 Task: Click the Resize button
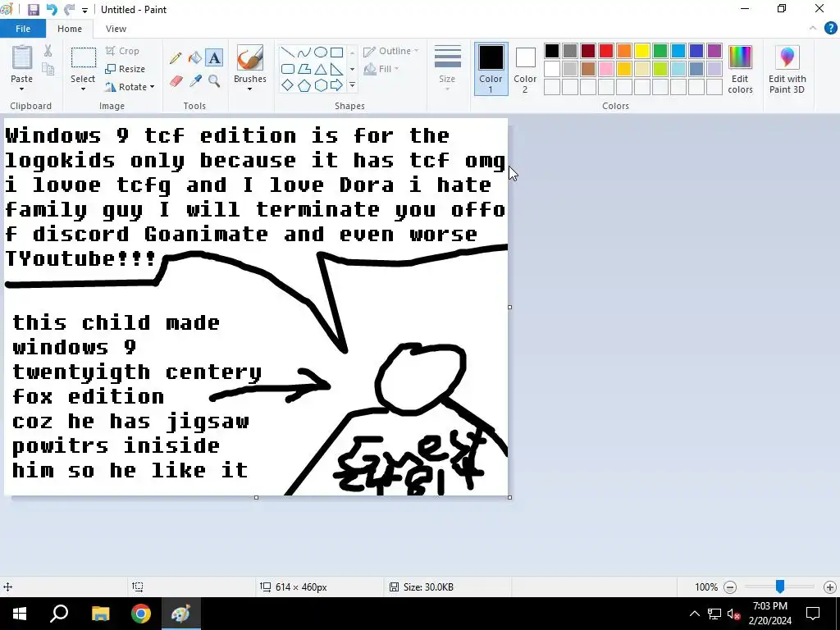tap(126, 69)
